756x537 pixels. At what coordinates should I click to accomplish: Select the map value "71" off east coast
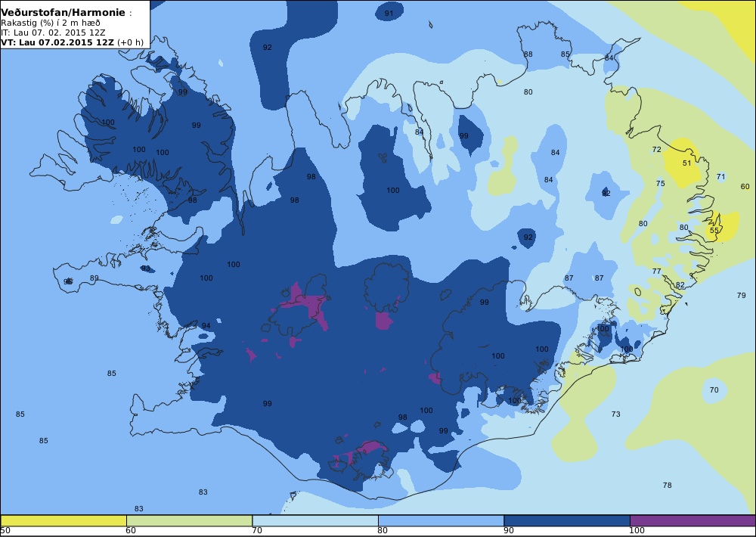[x=720, y=176]
